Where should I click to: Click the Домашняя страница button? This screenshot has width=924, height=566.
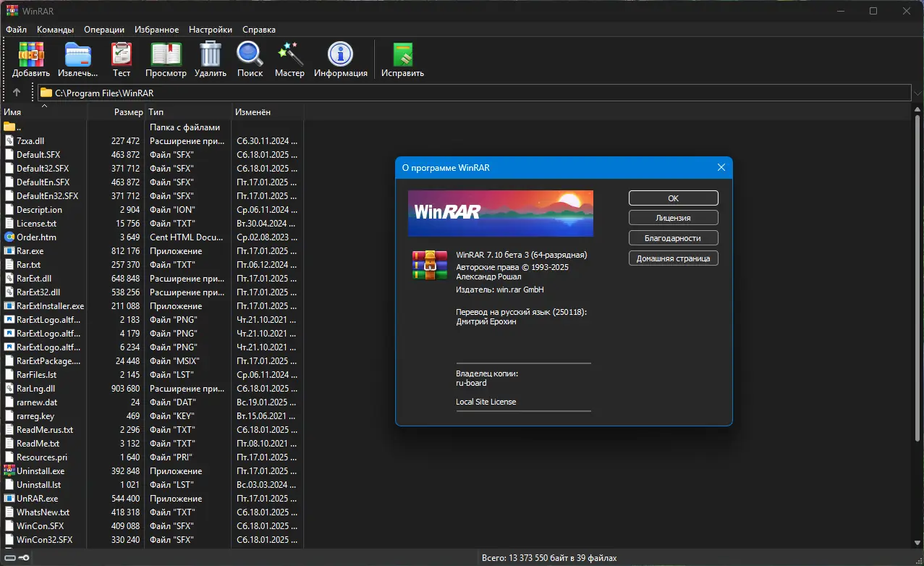673,258
